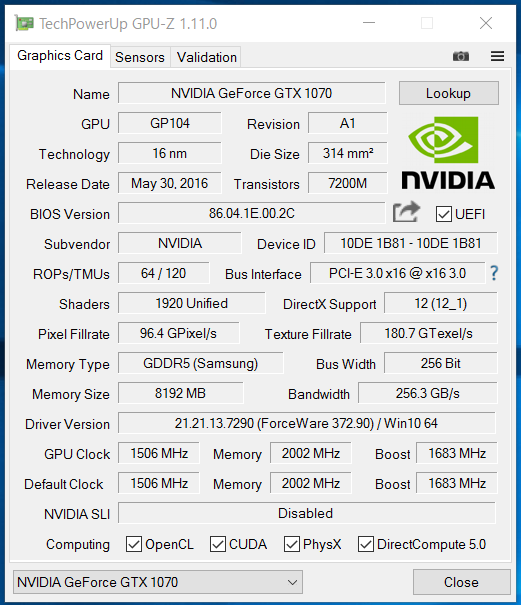Click the GPU-Z app icon in title bar
Screen dimensions: 521x605
[24, 23]
